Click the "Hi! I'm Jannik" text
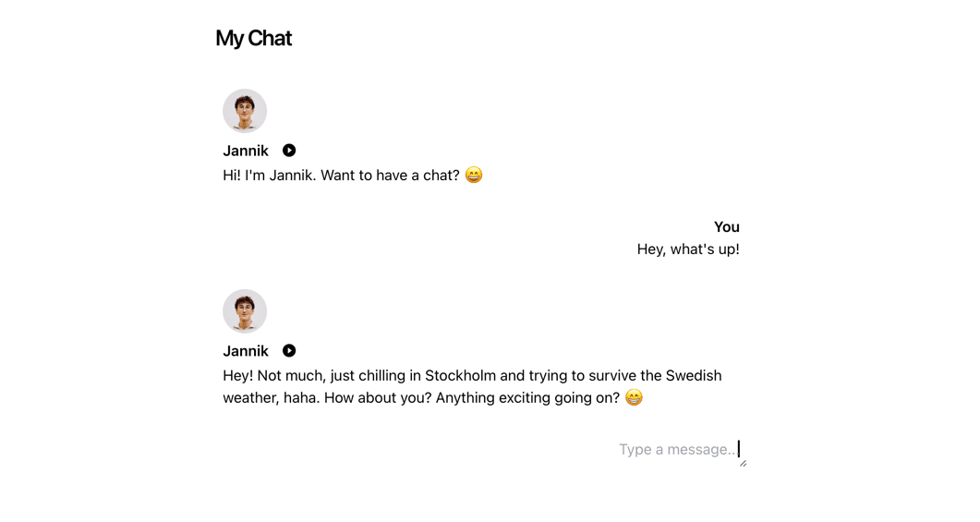Viewport: 980px width, 522px height. point(270,176)
